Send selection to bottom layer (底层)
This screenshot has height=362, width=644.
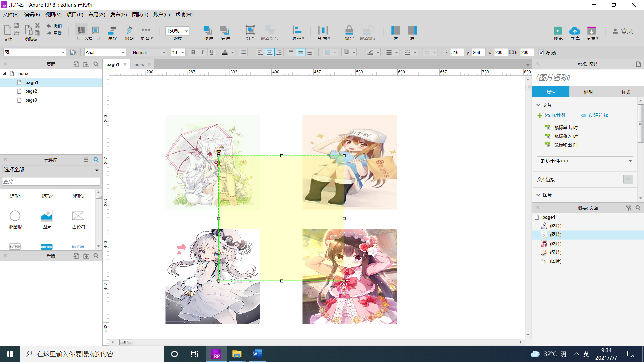[225, 33]
